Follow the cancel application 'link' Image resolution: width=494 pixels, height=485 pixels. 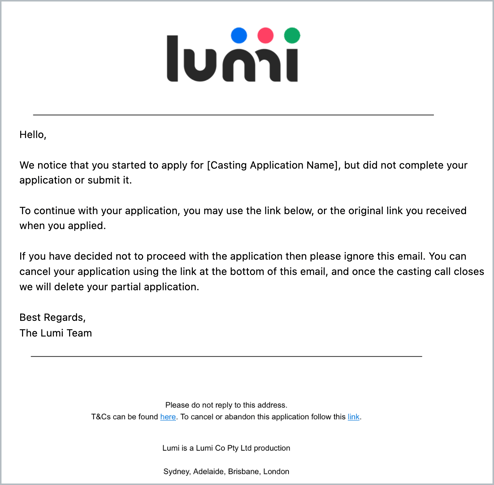pos(353,417)
